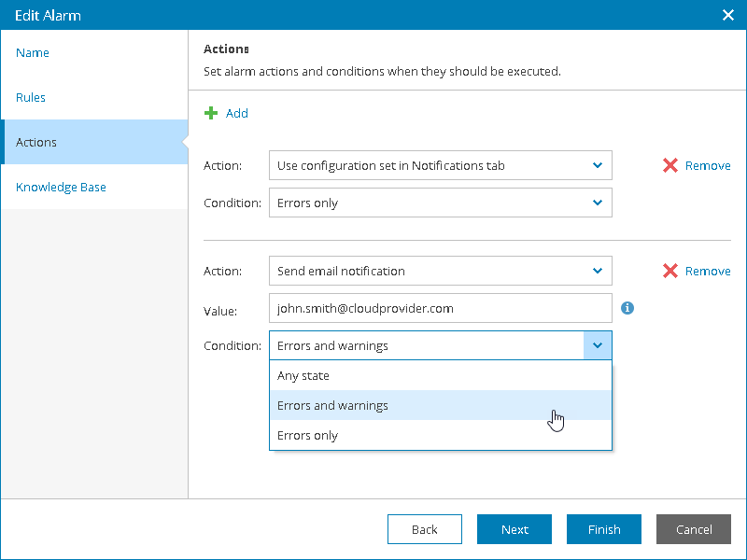Image resolution: width=747 pixels, height=560 pixels.
Task: Open the Knowledge Base step
Action: pos(61,188)
